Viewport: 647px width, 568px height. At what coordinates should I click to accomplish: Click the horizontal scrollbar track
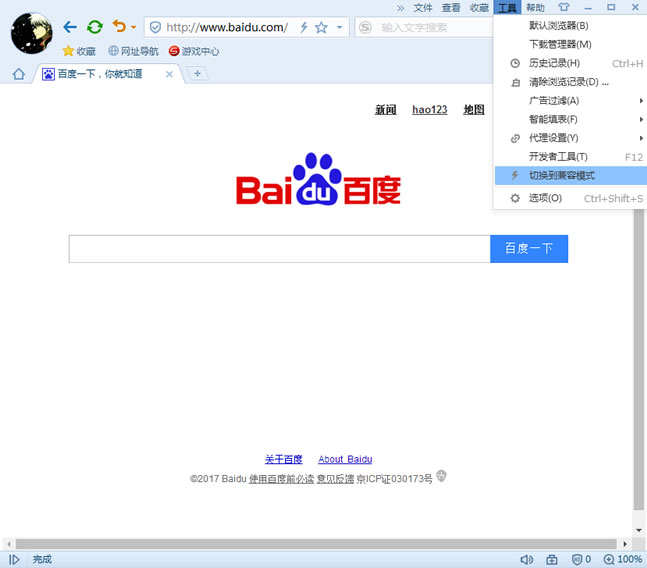click(x=316, y=544)
